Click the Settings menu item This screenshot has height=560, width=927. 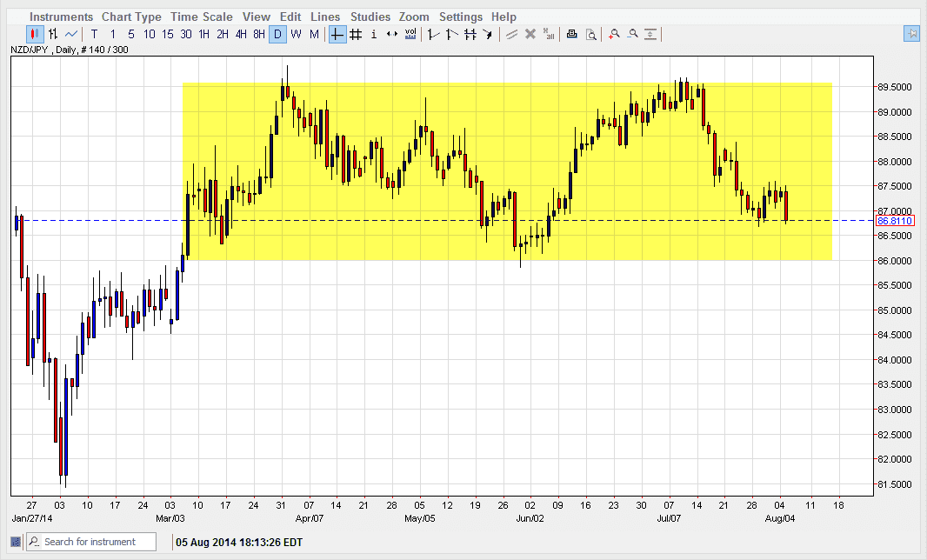(x=461, y=17)
